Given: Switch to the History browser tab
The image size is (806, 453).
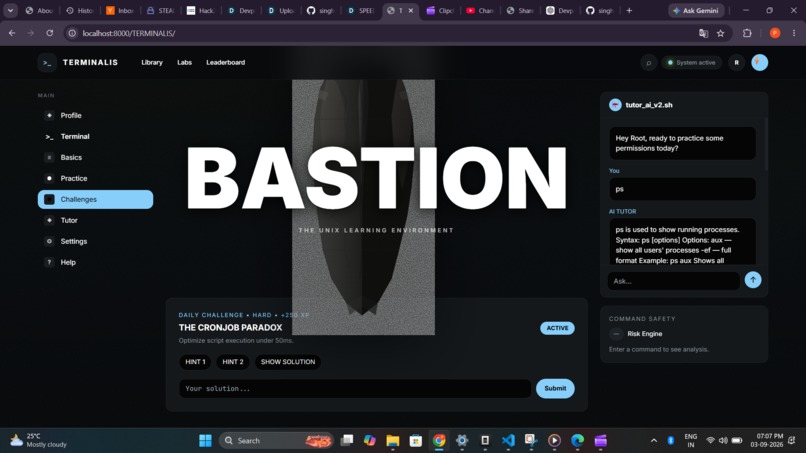Looking at the screenshot, I should click(80, 10).
